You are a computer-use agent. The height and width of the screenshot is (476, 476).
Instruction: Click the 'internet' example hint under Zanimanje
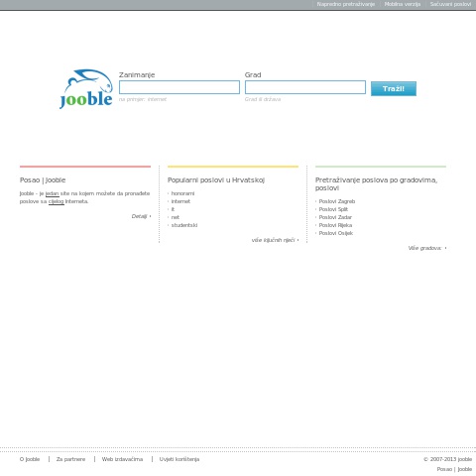click(x=157, y=99)
